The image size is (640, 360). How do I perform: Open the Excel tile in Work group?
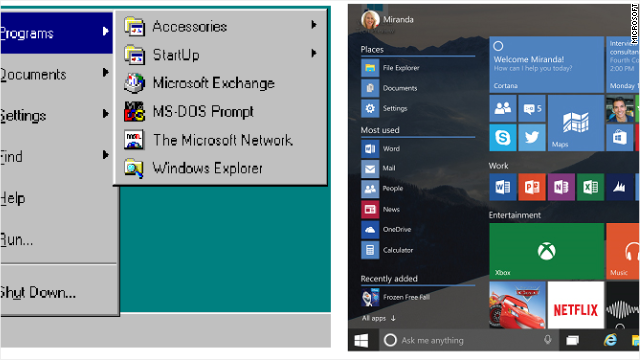[590, 187]
